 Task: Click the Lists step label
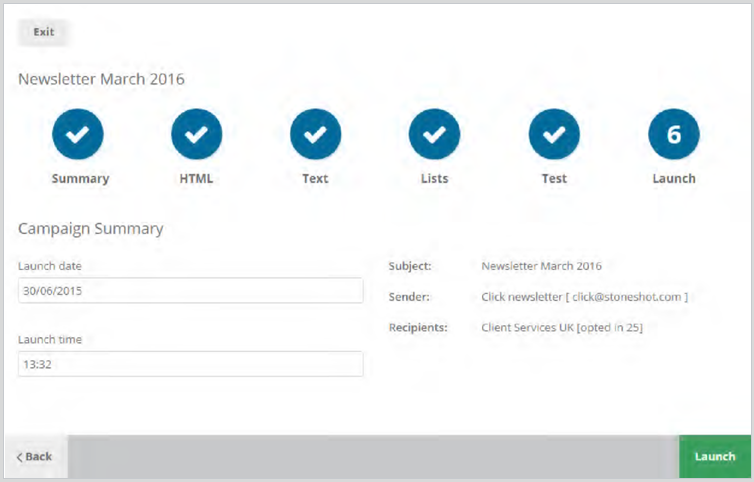pyautogui.click(x=435, y=178)
